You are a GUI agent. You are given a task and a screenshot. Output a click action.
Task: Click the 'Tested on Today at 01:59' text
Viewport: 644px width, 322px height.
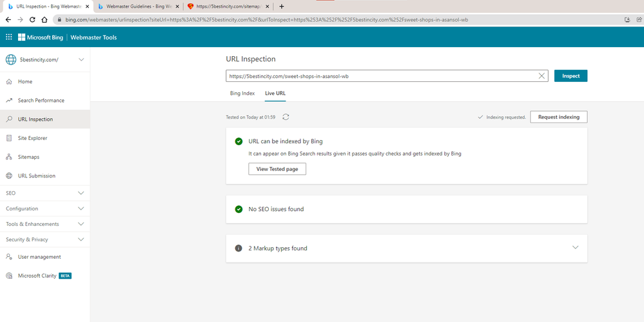click(x=251, y=117)
